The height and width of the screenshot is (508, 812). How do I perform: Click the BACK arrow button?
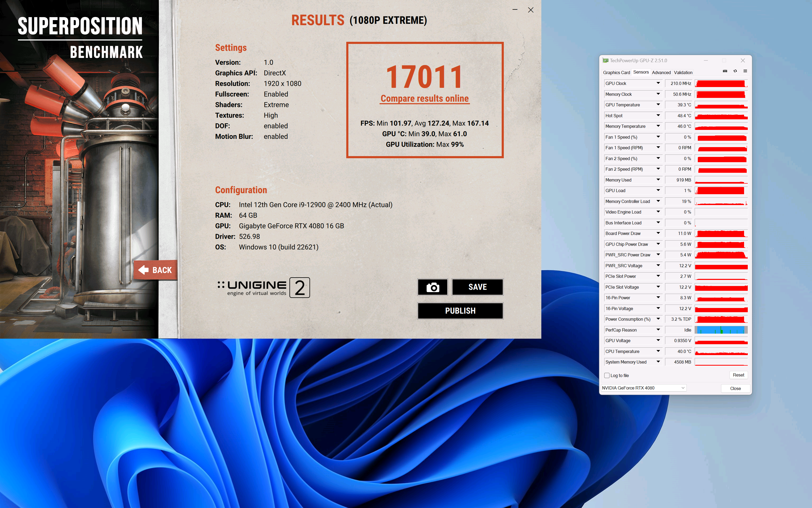coord(155,270)
